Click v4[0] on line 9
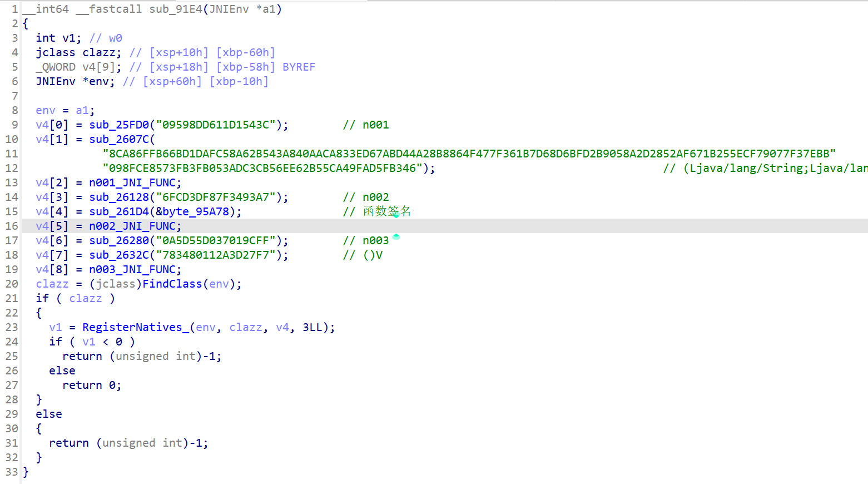868x484 pixels. 52,125
